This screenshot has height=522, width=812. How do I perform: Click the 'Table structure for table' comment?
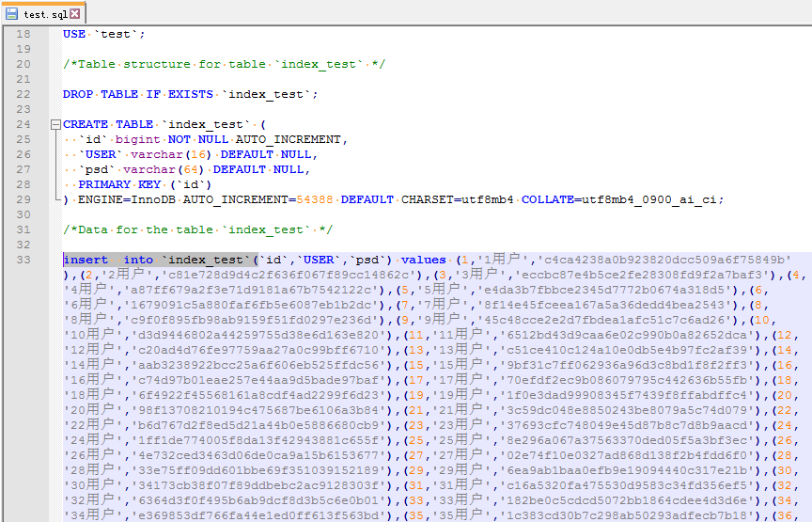[224, 64]
